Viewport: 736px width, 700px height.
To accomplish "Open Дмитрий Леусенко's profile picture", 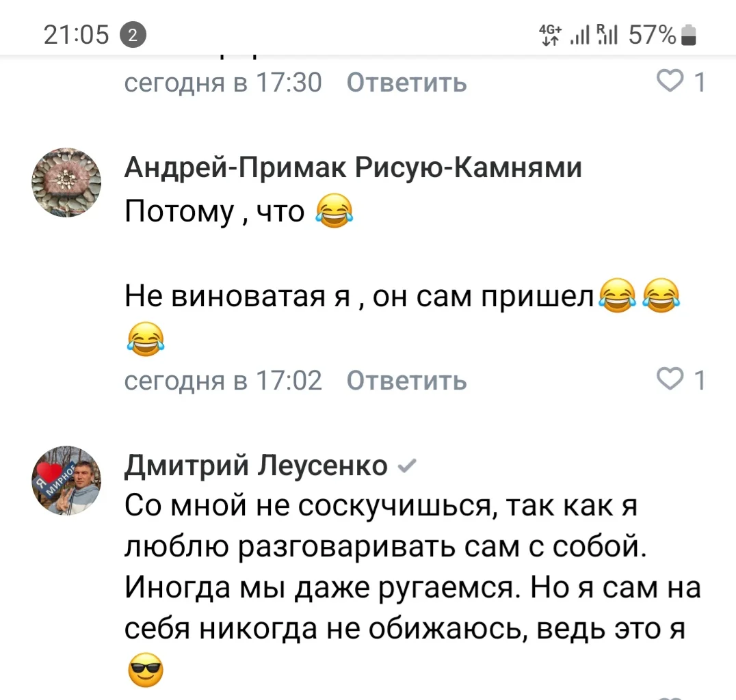I will tap(66, 481).
